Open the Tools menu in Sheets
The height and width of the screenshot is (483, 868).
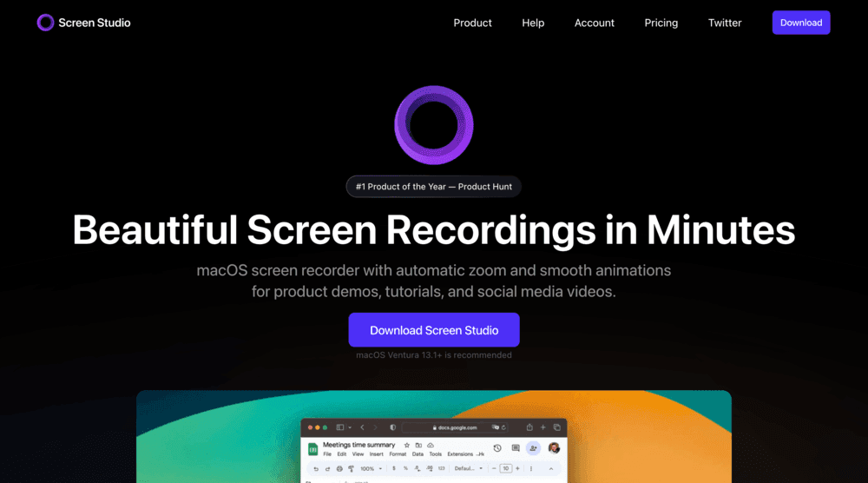[x=436, y=454]
